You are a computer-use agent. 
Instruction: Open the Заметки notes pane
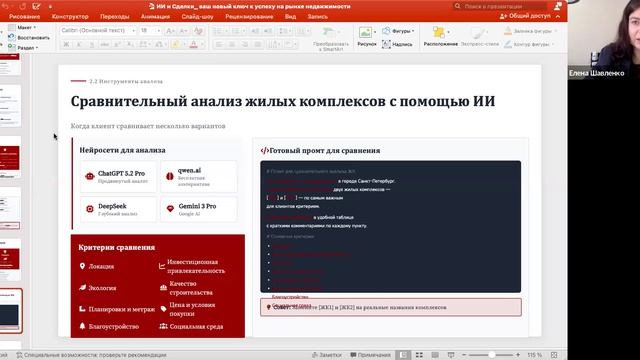click(x=327, y=355)
